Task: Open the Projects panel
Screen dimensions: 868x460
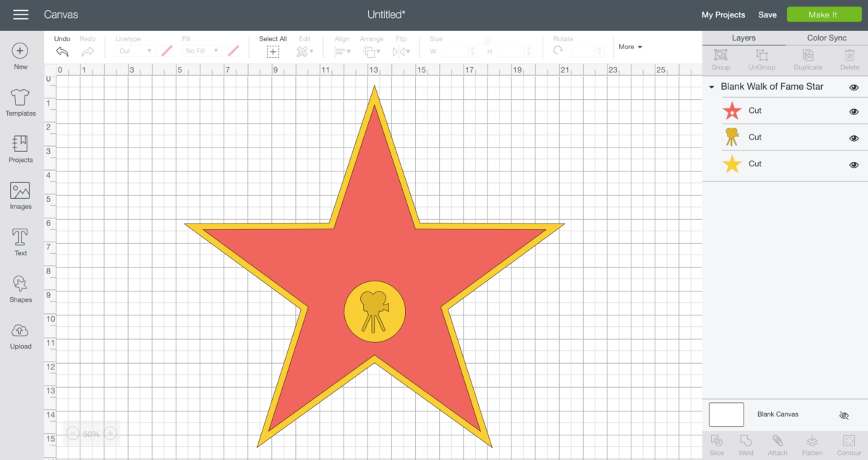Action: 20,149
